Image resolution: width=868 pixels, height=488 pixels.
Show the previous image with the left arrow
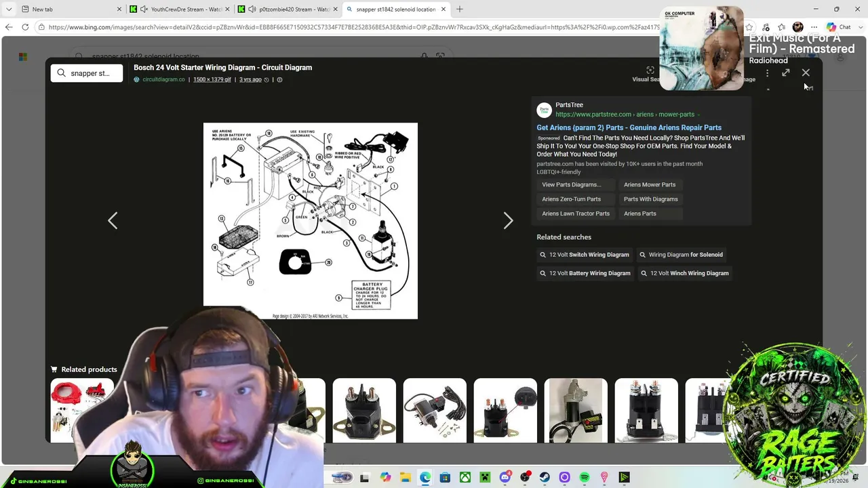(x=113, y=220)
